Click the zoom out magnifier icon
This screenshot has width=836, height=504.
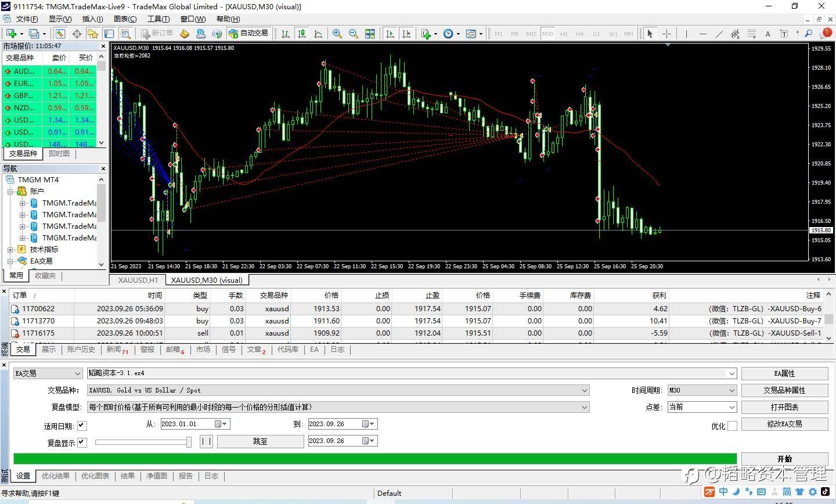point(354,34)
